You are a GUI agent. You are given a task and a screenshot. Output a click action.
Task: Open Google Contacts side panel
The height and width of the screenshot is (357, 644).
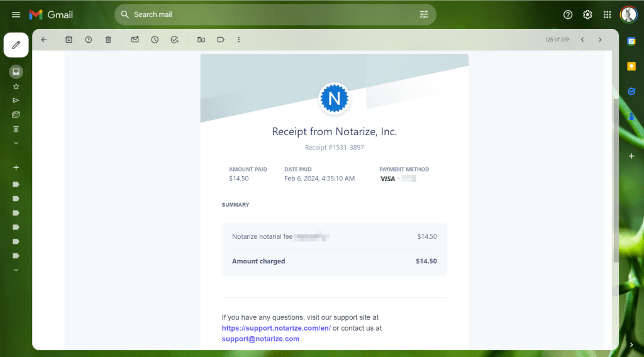coord(631,117)
